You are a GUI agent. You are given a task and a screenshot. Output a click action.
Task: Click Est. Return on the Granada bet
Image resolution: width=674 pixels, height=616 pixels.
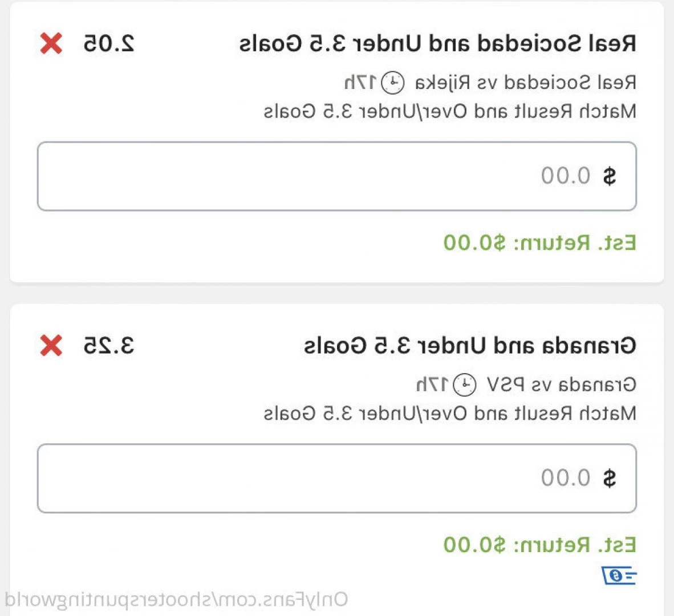click(540, 545)
